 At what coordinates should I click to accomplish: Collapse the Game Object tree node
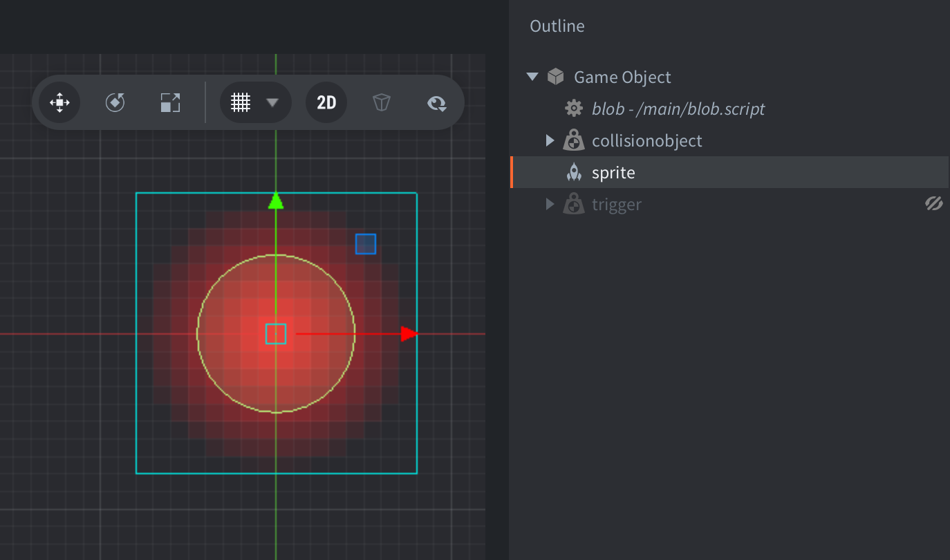click(532, 77)
